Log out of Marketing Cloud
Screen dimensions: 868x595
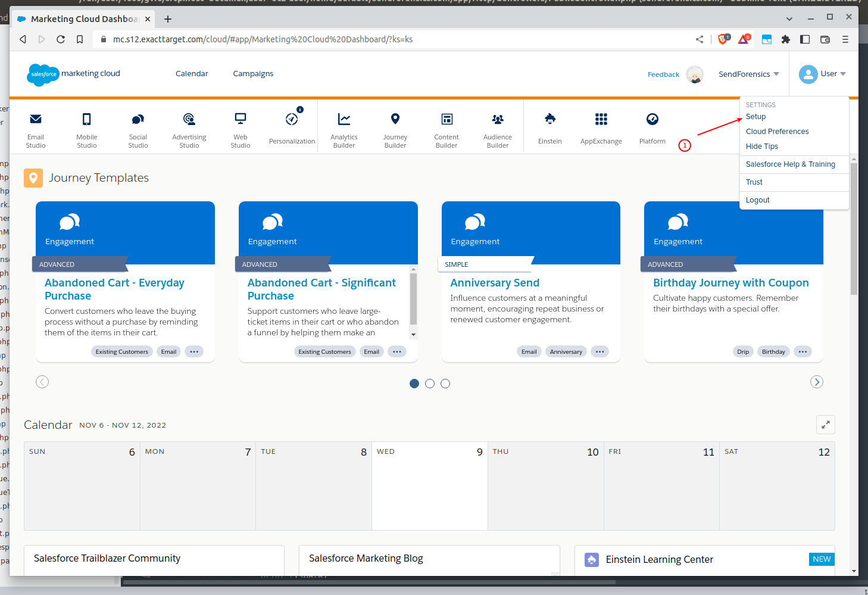point(758,200)
